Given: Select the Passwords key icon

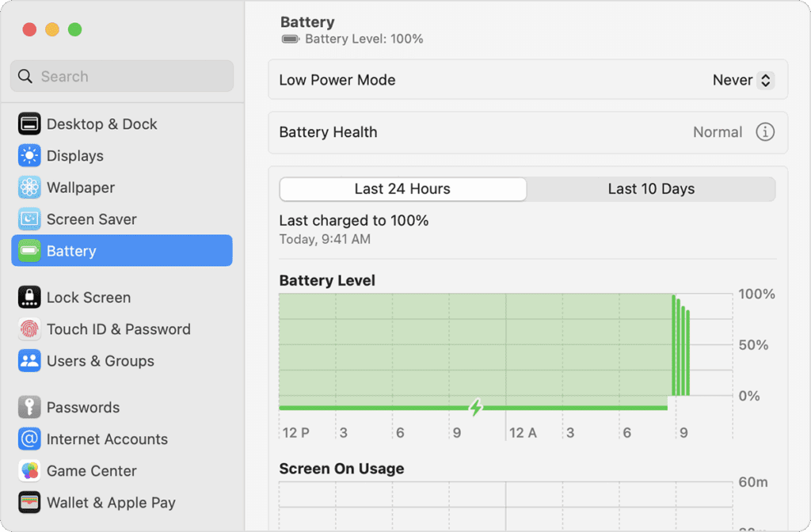Looking at the screenshot, I should pos(29,407).
